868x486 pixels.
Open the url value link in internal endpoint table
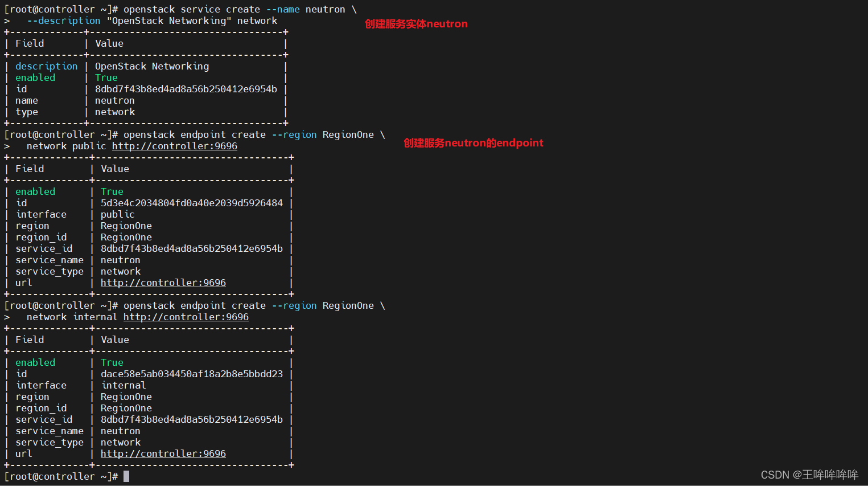pos(163,454)
